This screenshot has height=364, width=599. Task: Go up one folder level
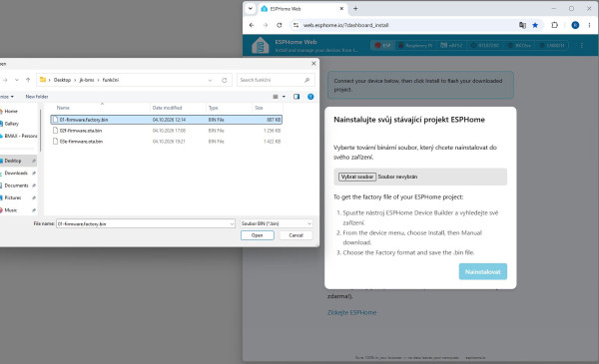point(28,80)
